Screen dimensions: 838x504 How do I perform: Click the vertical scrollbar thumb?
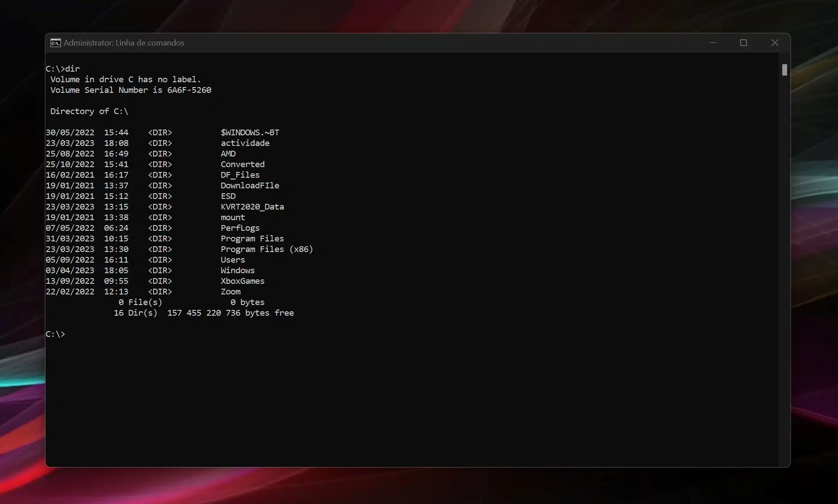[784, 70]
